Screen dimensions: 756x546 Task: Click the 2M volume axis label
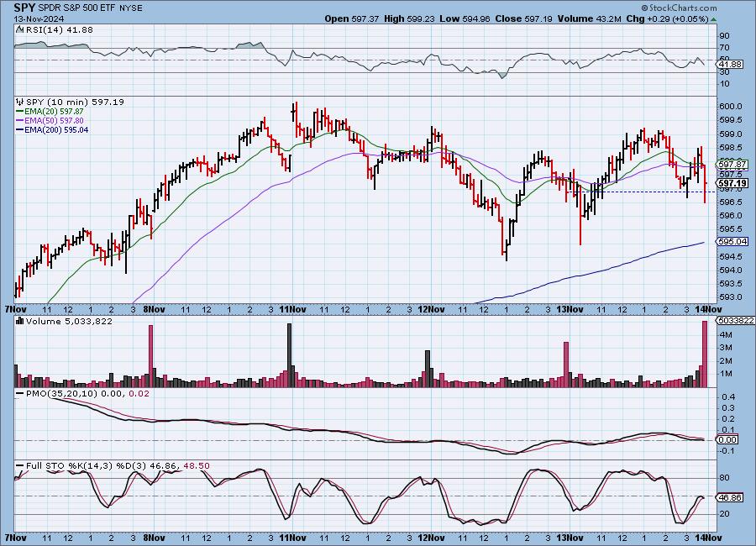[726, 361]
